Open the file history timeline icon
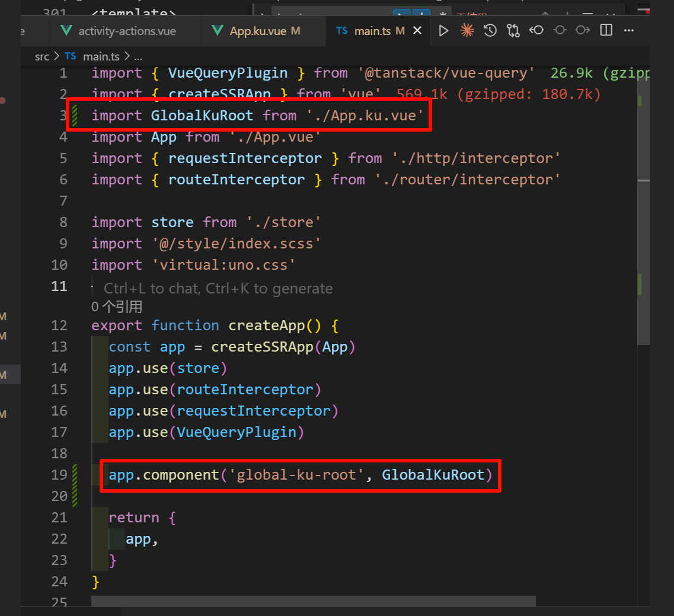Screen dimensions: 674x616 coord(490,31)
